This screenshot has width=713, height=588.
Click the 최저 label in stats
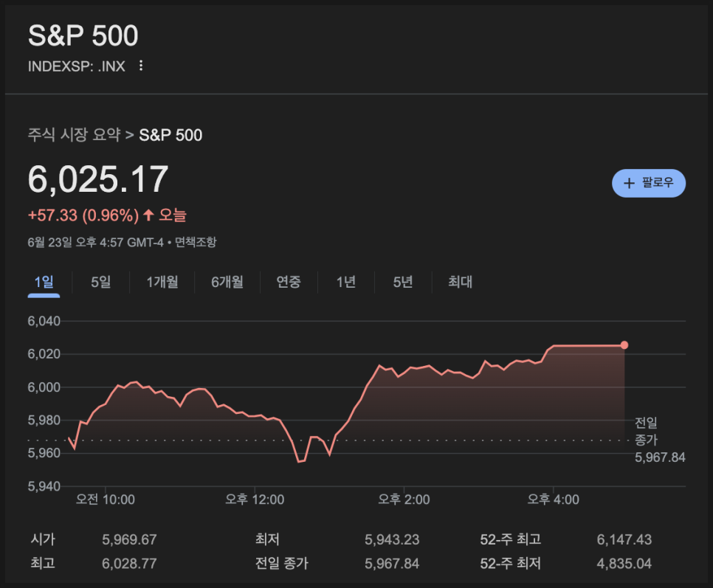click(267, 539)
